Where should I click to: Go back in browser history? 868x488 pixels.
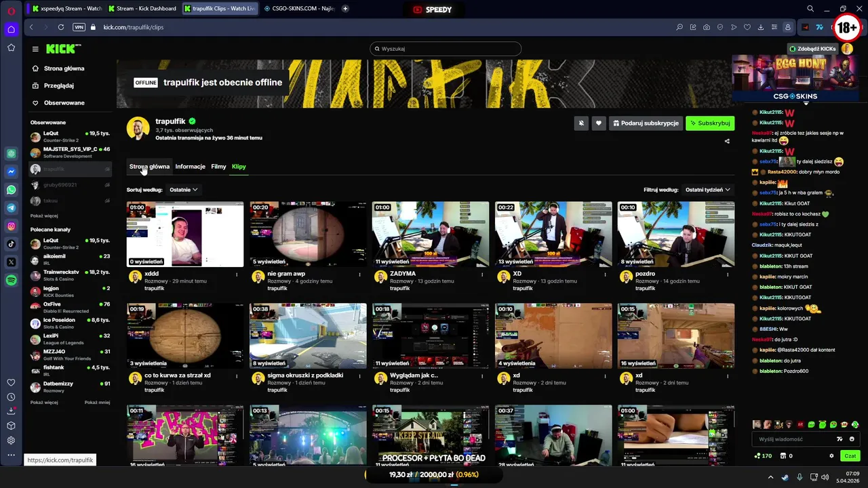pyautogui.click(x=31, y=27)
